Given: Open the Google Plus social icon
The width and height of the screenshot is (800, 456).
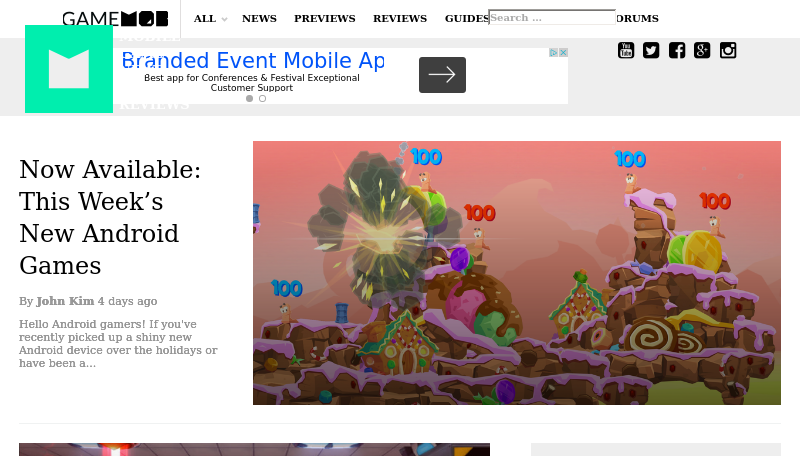Looking at the screenshot, I should (702, 50).
